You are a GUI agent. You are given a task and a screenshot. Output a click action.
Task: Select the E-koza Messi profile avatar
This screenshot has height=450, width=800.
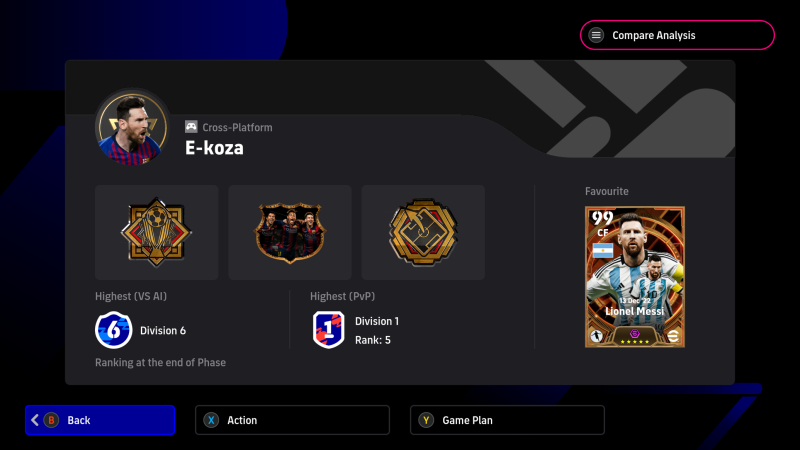(133, 128)
